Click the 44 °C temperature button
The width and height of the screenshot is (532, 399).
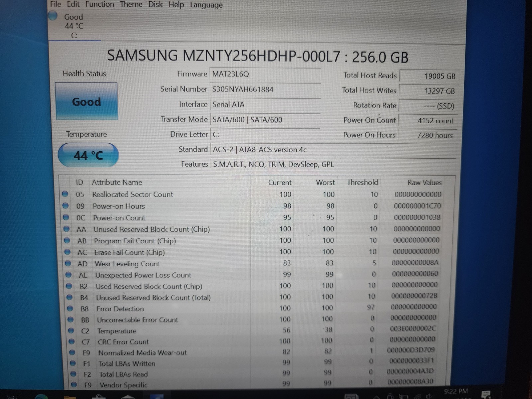pos(88,155)
